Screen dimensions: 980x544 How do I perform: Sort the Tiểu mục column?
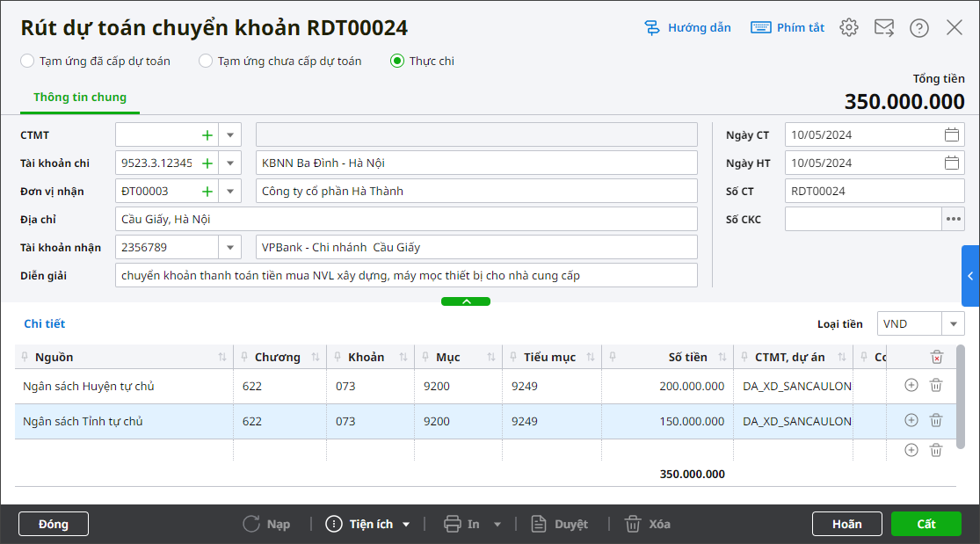click(590, 357)
